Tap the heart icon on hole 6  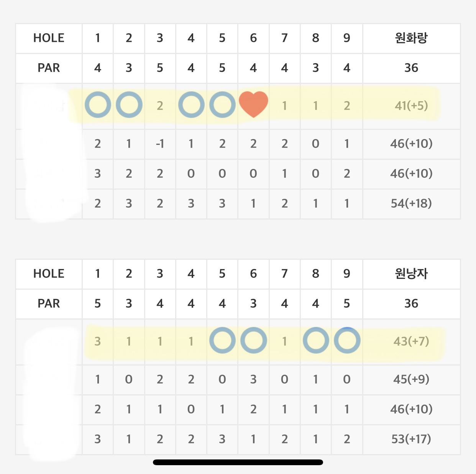tap(253, 104)
